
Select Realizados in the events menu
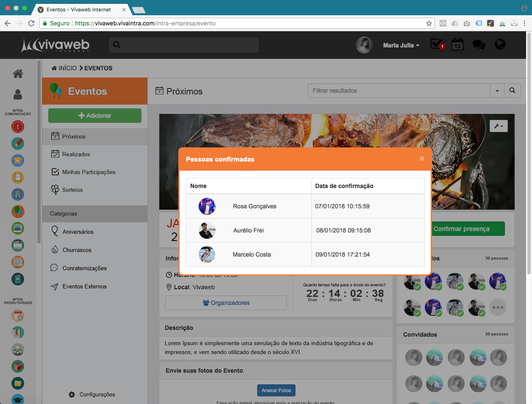(x=76, y=154)
